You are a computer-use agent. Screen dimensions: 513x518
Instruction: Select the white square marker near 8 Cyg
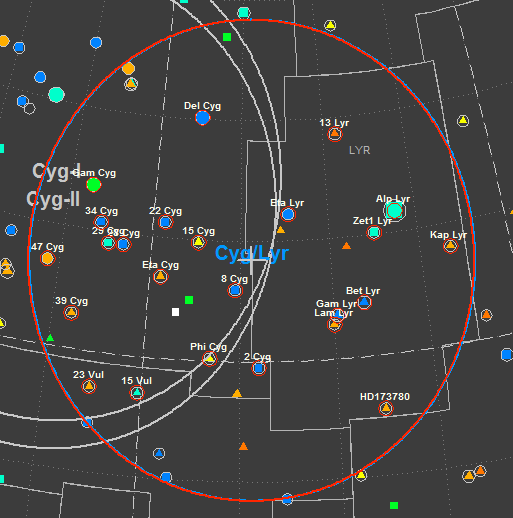coord(175,312)
